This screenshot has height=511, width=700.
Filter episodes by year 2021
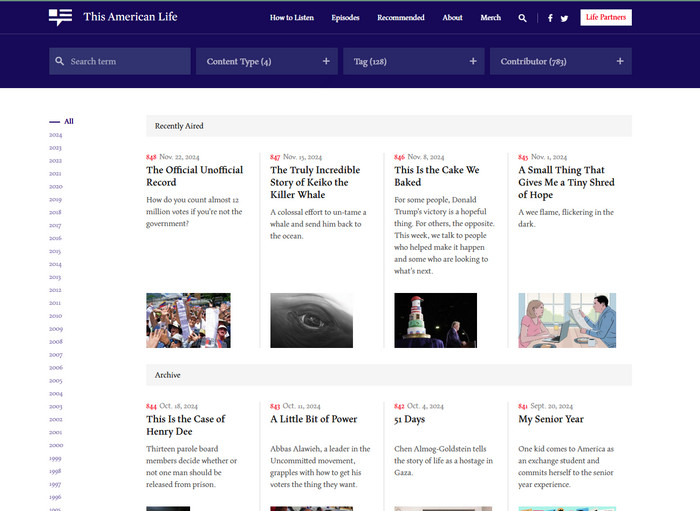coord(55,174)
